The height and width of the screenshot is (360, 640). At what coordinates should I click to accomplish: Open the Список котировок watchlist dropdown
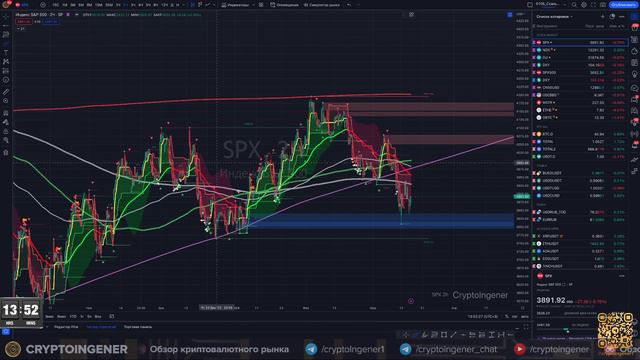click(554, 17)
